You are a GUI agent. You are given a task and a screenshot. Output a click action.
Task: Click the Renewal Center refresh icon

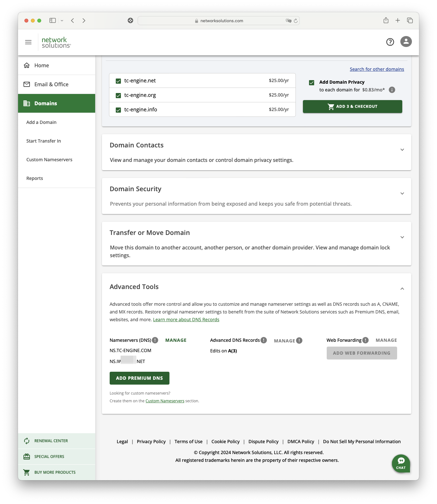(27, 441)
